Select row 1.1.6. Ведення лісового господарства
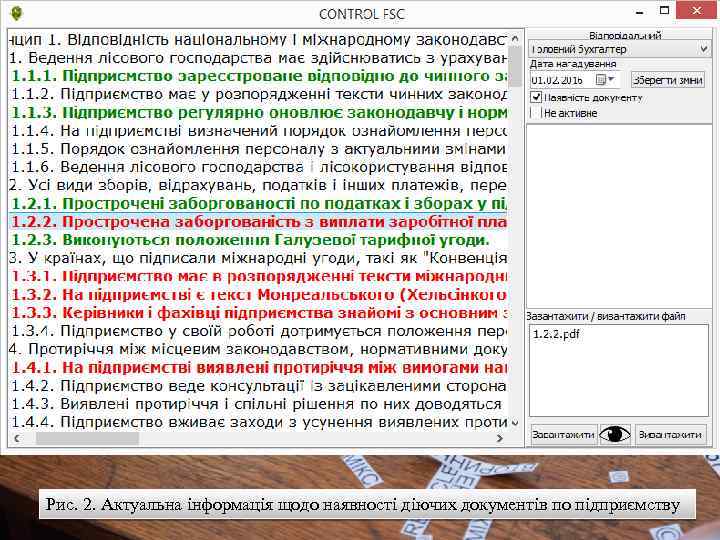This screenshot has height=540, width=720. (258, 167)
